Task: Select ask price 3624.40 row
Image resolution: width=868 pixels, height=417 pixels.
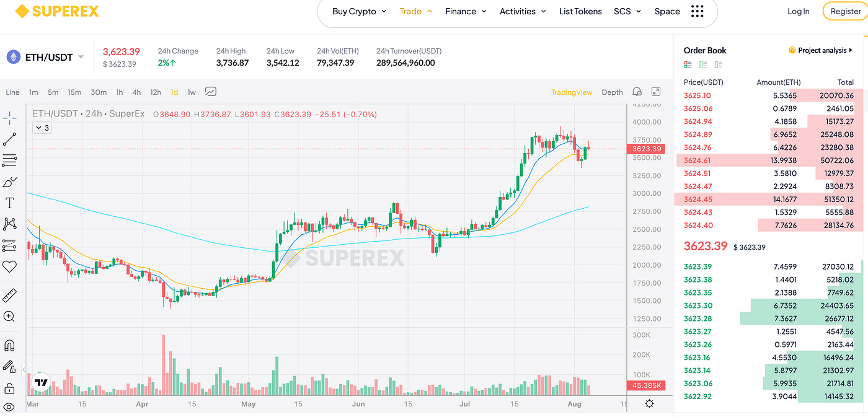Action: 768,226
